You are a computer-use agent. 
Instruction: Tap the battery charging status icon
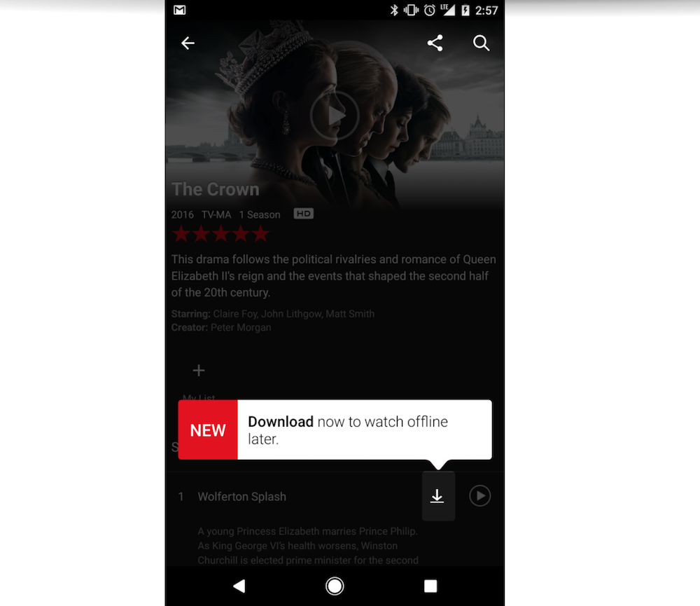[x=465, y=10]
